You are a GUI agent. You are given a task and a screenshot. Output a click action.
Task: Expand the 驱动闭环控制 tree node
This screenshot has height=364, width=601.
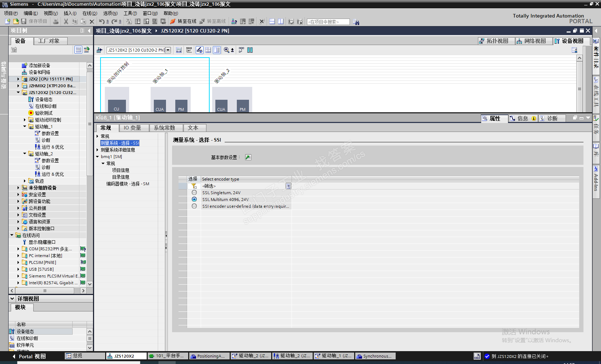point(25,120)
